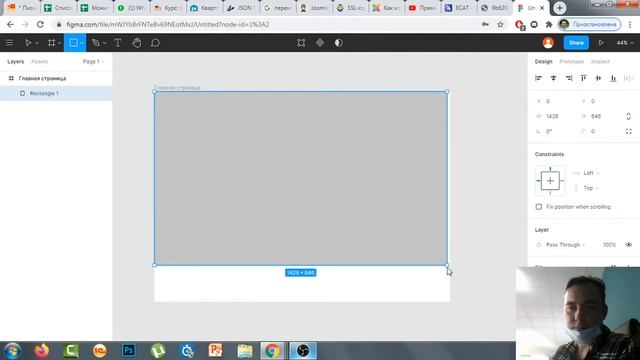Open uTorrent from the taskbar

(x=158, y=351)
